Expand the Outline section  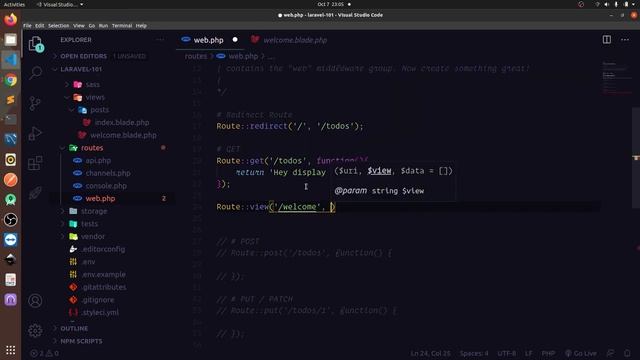coord(74,328)
